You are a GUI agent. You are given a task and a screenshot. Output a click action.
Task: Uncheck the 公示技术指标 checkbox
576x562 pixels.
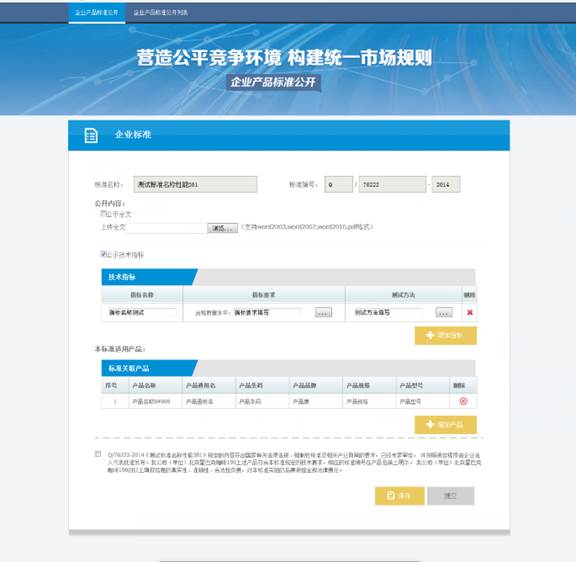click(x=103, y=254)
